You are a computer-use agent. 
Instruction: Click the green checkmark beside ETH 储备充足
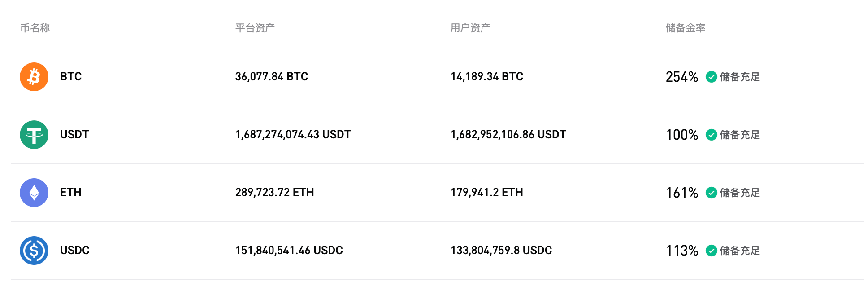[x=712, y=193]
